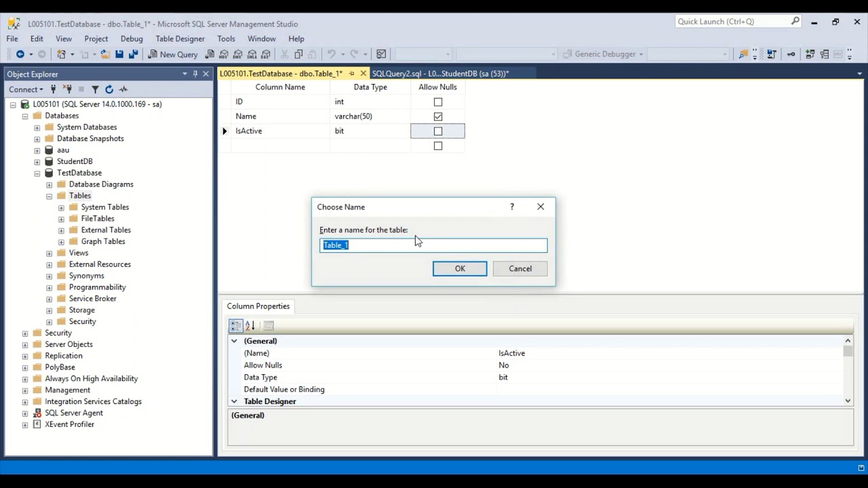The width and height of the screenshot is (868, 488).
Task: Click the Save floppy disk icon
Action: click(x=119, y=54)
